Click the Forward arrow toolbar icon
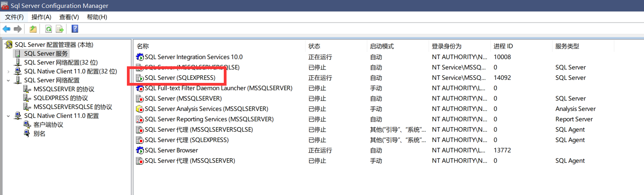644x195 pixels. 17,29
